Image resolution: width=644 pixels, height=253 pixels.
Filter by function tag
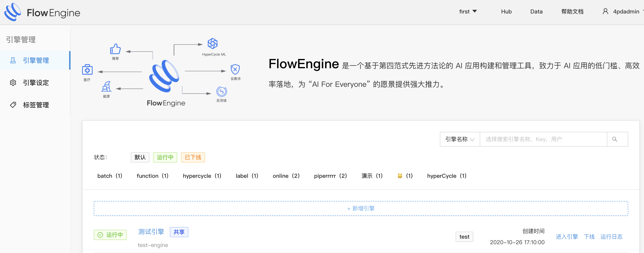(152, 176)
